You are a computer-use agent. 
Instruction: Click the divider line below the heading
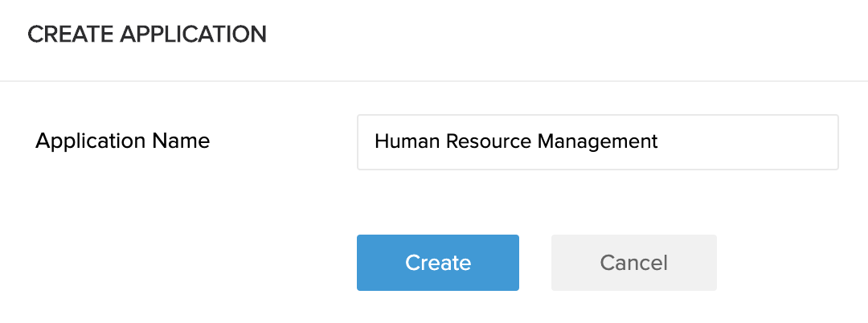click(434, 81)
